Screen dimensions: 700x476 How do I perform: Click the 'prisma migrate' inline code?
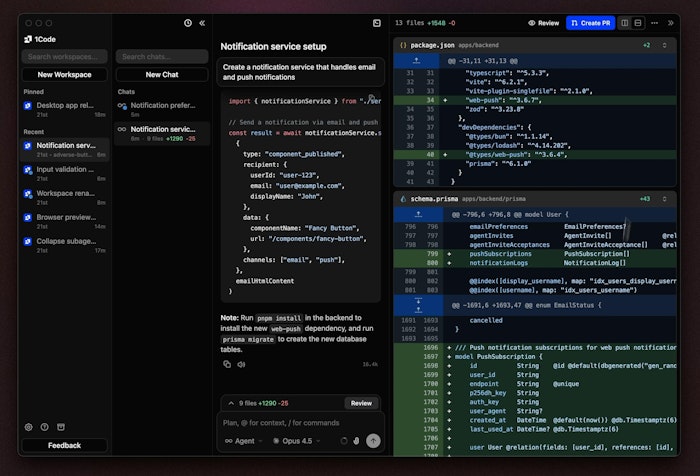click(248, 339)
